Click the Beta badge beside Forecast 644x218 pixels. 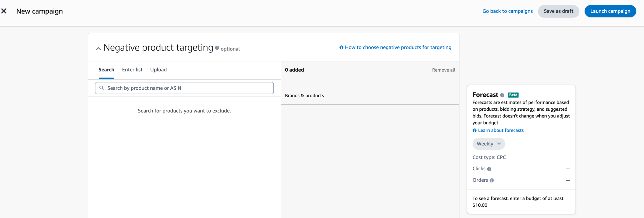[513, 95]
